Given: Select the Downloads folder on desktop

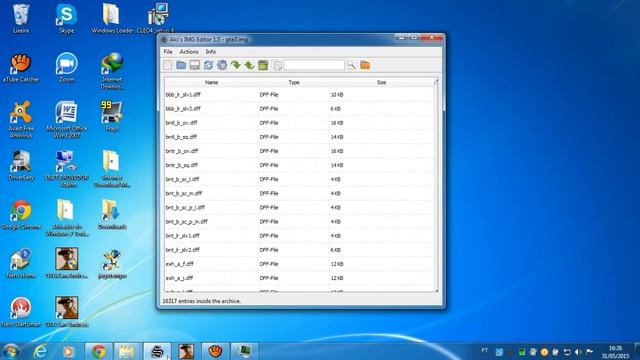Looking at the screenshot, I should click(112, 215).
